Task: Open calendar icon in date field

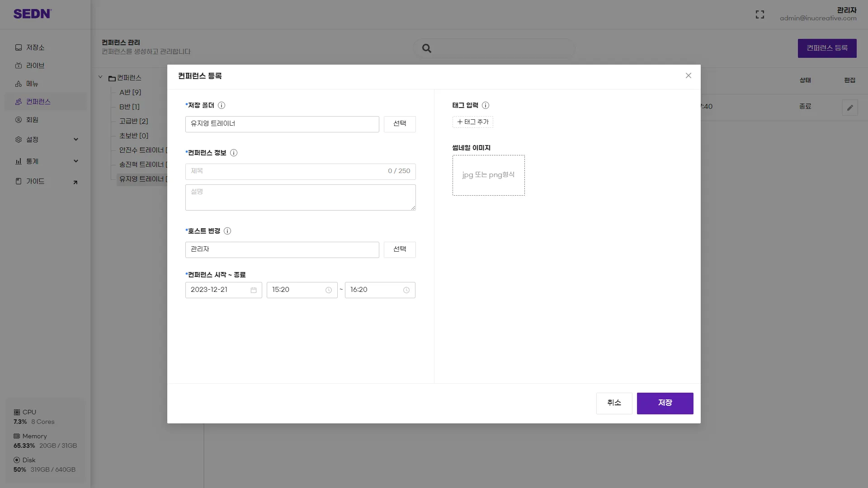Action: tap(254, 290)
